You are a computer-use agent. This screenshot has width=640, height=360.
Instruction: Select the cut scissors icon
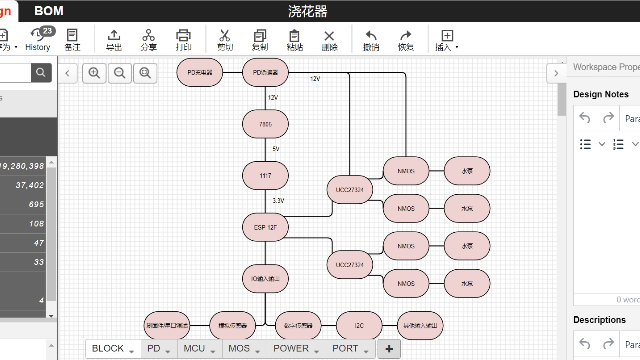point(224,36)
